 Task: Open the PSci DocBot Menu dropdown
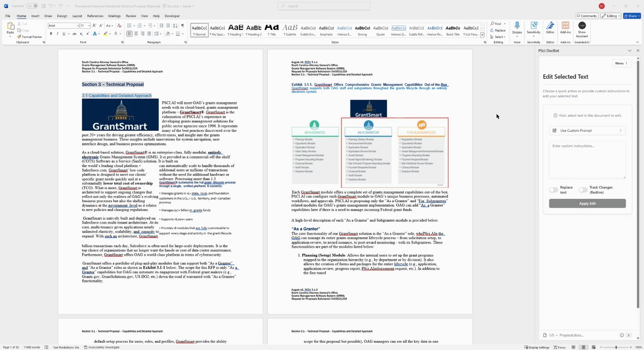pyautogui.click(x=621, y=63)
